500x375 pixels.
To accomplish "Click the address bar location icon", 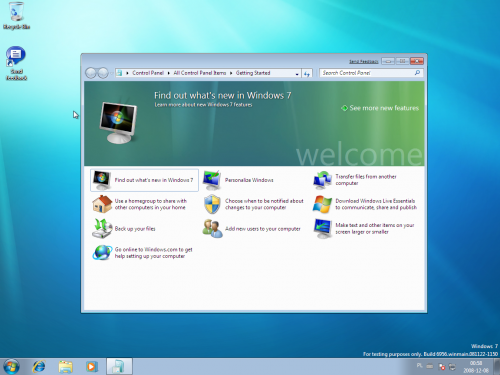I will point(119,73).
